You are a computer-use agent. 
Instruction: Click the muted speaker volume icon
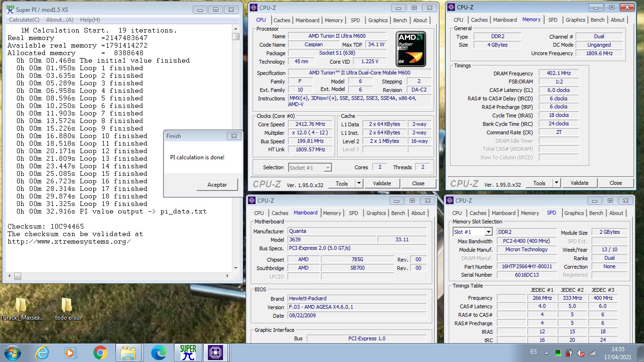581,353
